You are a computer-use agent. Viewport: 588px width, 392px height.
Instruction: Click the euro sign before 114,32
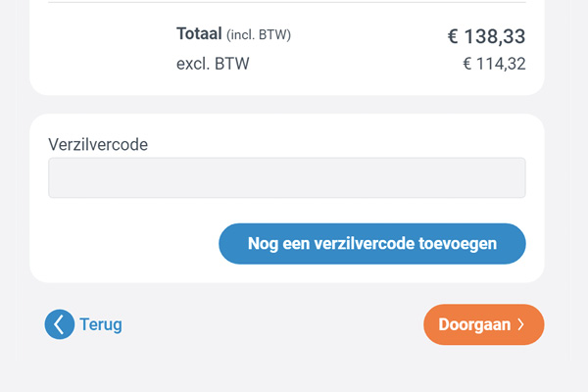(466, 64)
